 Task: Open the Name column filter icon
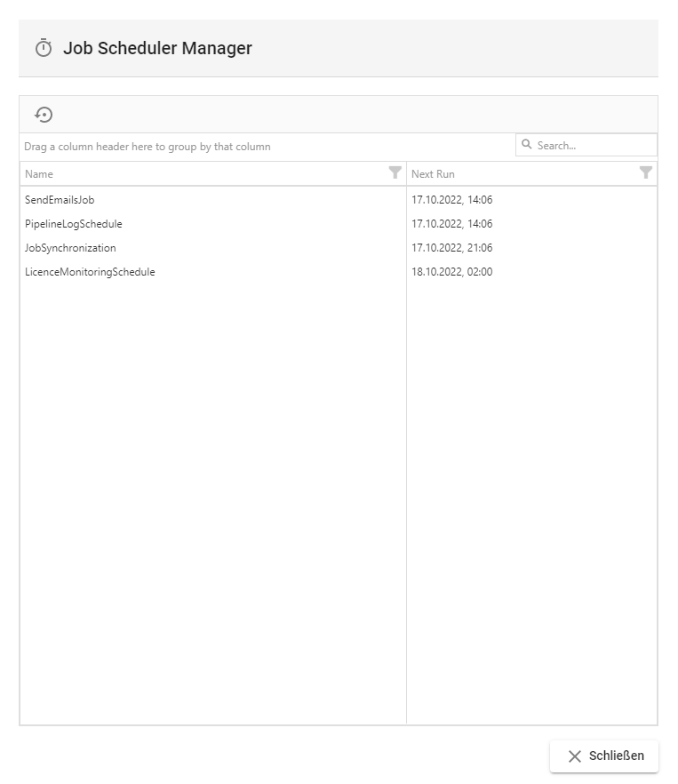395,173
